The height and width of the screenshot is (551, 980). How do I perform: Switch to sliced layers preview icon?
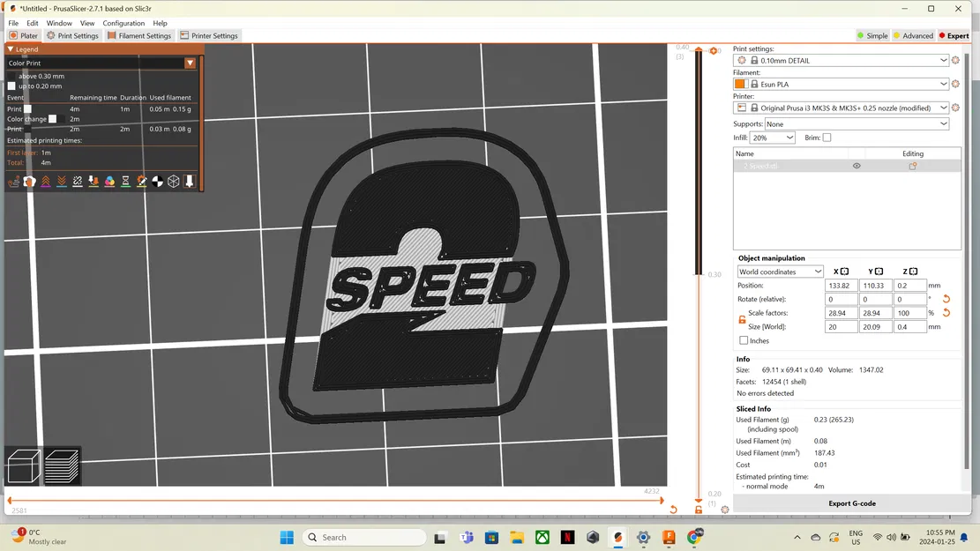tap(62, 466)
